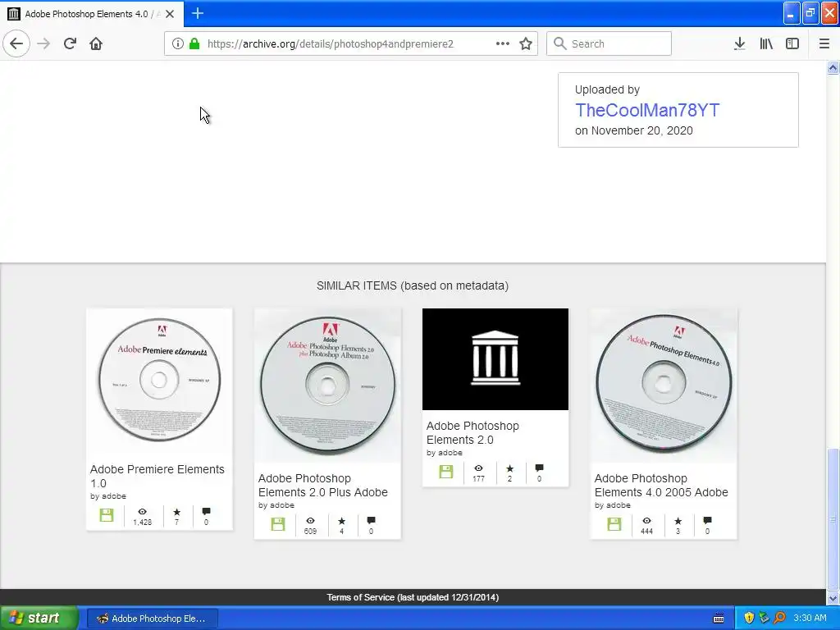The width and height of the screenshot is (840, 630).
Task: Click favorites star showing 3
Action: (x=678, y=521)
